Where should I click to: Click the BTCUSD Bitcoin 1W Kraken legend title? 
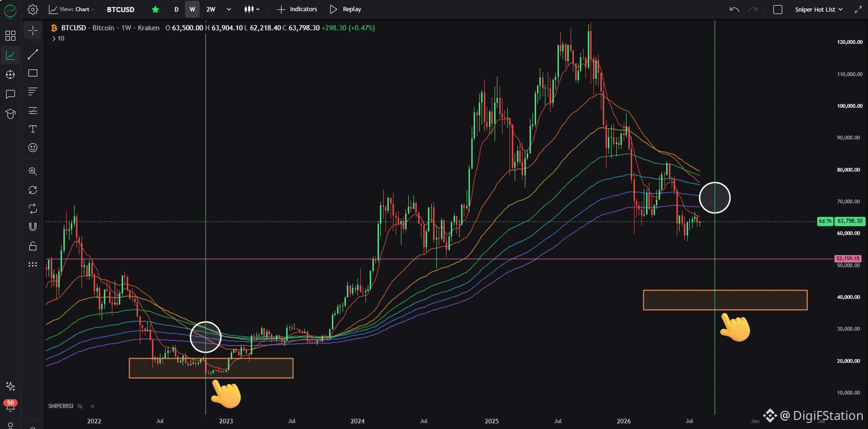[x=110, y=28]
